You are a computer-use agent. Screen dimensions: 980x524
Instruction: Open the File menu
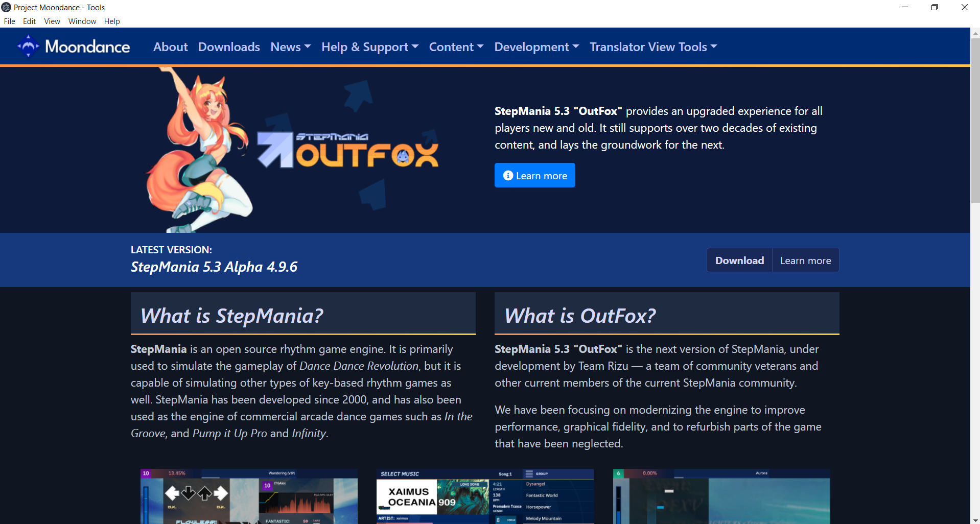[9, 21]
